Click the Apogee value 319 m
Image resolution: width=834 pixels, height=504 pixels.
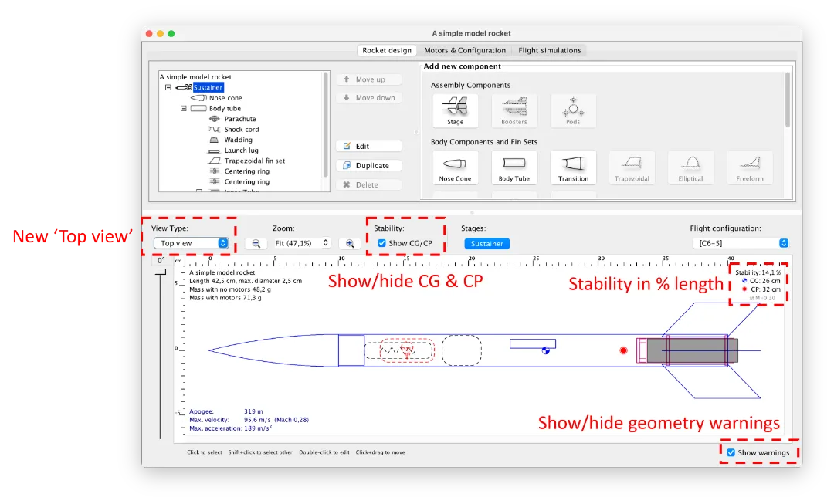(x=253, y=411)
